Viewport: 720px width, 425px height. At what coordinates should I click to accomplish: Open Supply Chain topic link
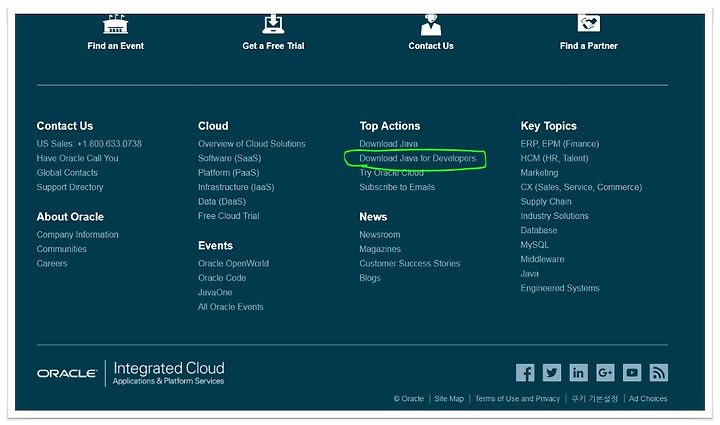[x=546, y=201]
